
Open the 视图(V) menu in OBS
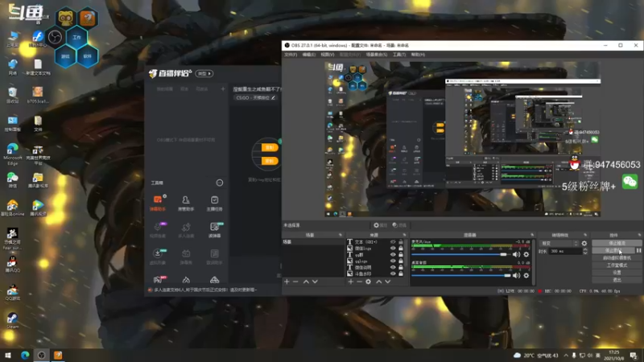click(328, 55)
